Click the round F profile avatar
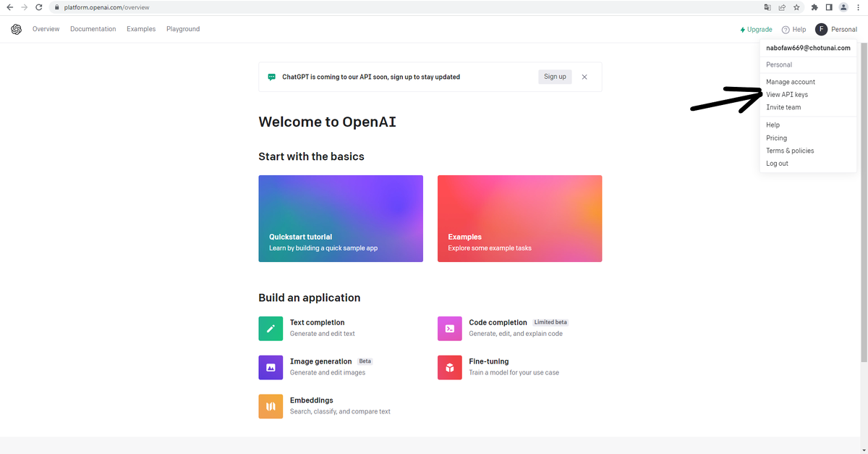Viewport: 868px width, 454px height. 821,29
